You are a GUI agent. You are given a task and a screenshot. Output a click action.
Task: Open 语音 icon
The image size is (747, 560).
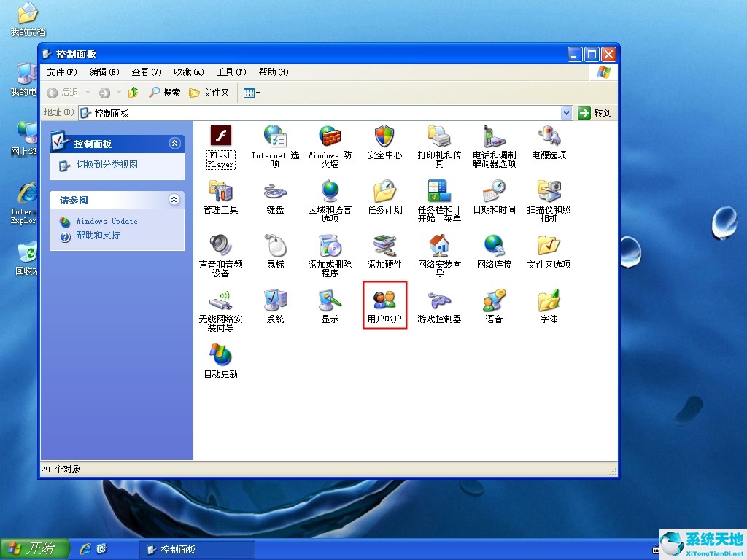click(x=494, y=307)
